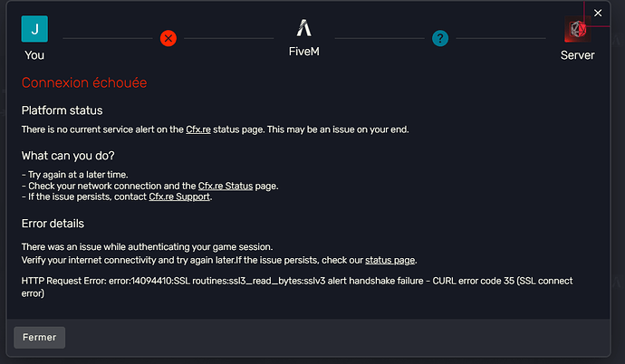Click the red Server icon
This screenshot has width=625, height=364.
click(577, 29)
